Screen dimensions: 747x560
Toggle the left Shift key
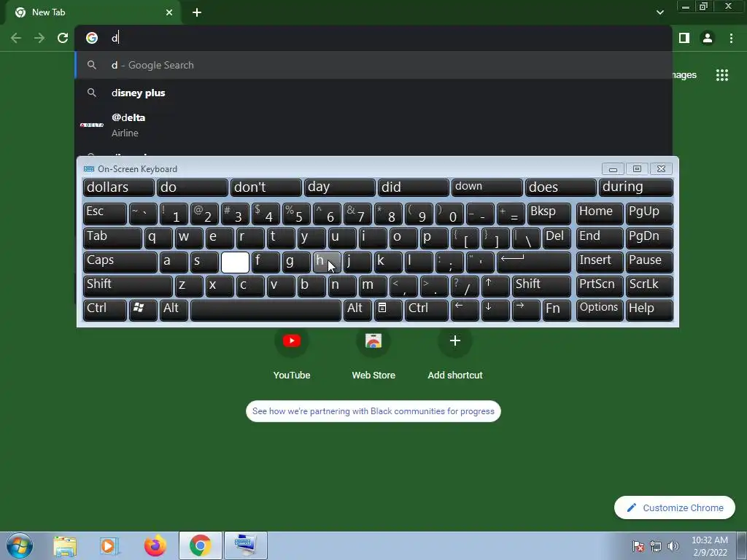coord(128,286)
